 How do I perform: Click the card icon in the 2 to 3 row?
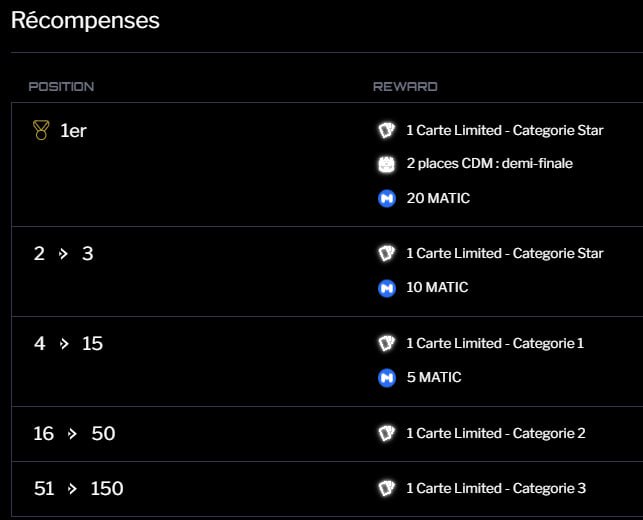386,253
